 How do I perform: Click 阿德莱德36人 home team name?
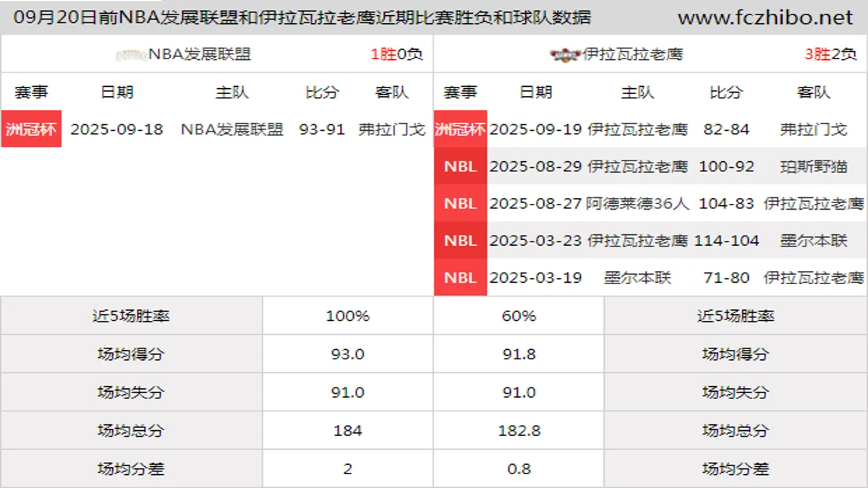[637, 204]
